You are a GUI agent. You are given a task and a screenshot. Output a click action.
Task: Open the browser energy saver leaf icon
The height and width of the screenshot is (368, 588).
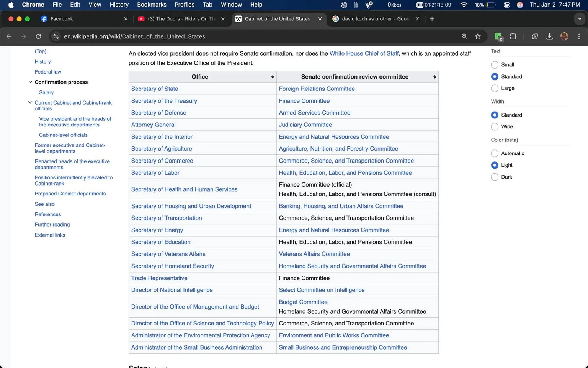(535, 36)
